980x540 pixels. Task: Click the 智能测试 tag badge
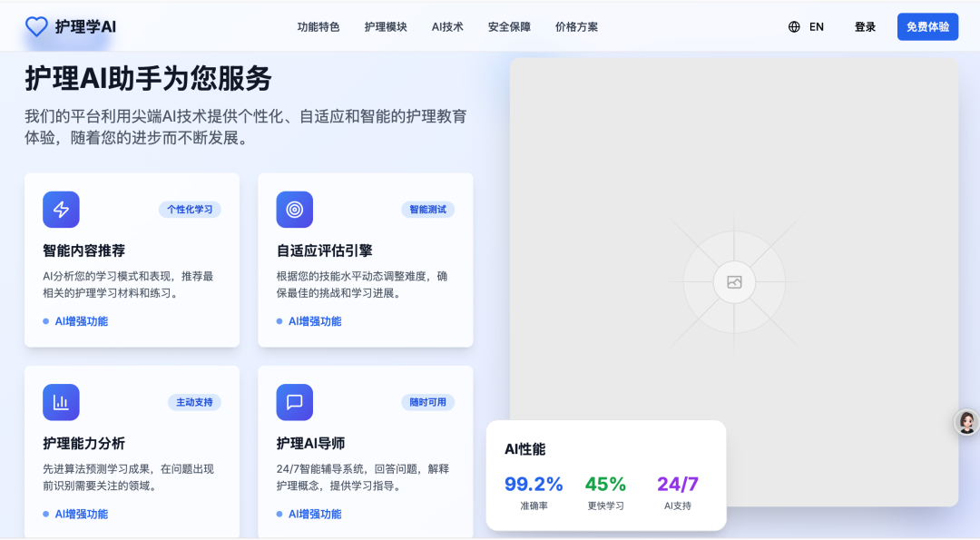pos(427,210)
